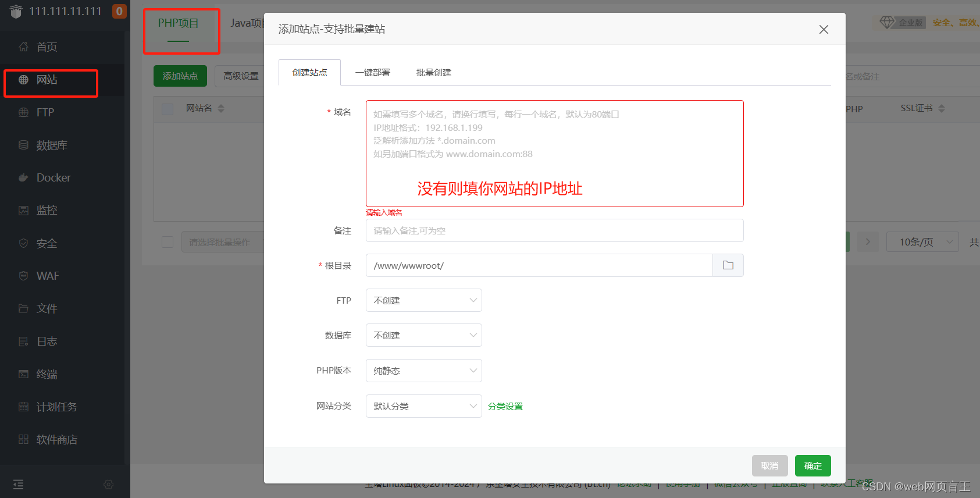Open the 计划任务 schedule icon
980x498 pixels.
click(x=23, y=407)
